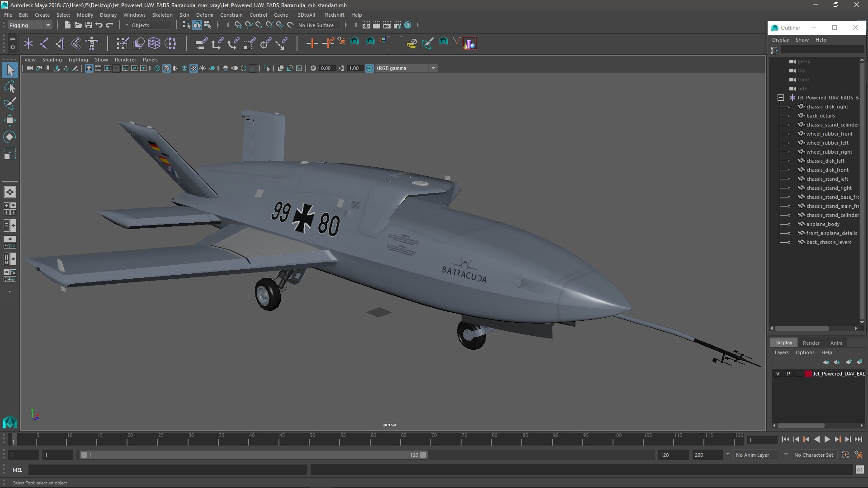The image size is (868, 488).
Task: Select wheel_rubber_front in the Outliner
Action: click(829, 134)
